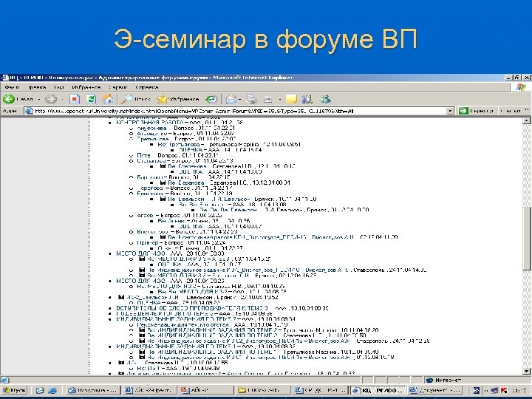
Task: Click attachment icon beside Re: Степанова
Action: click(x=163, y=166)
